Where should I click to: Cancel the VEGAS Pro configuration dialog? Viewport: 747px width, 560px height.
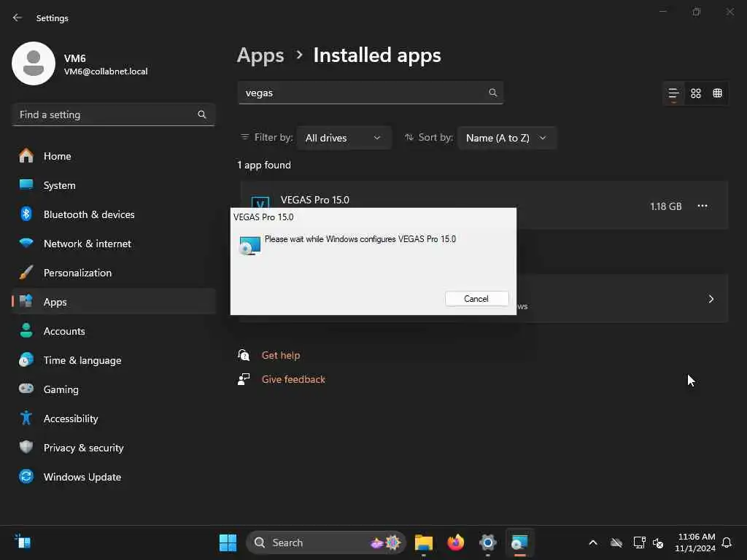pyautogui.click(x=476, y=298)
